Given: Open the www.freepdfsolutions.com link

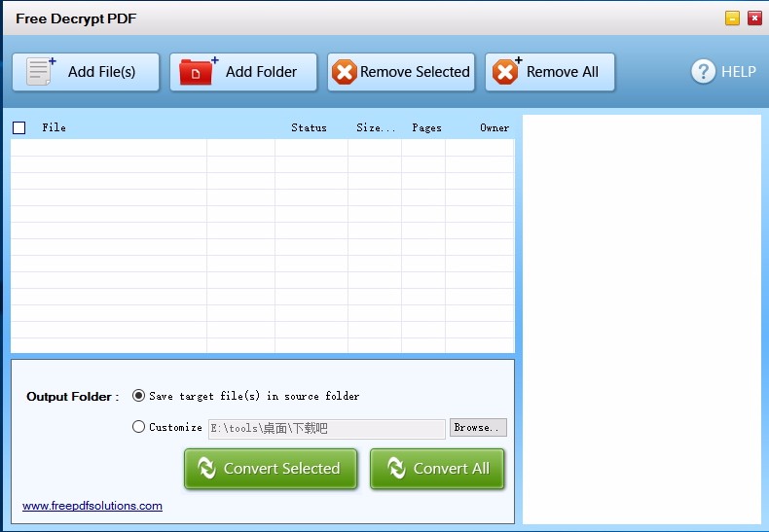Looking at the screenshot, I should pyautogui.click(x=92, y=506).
